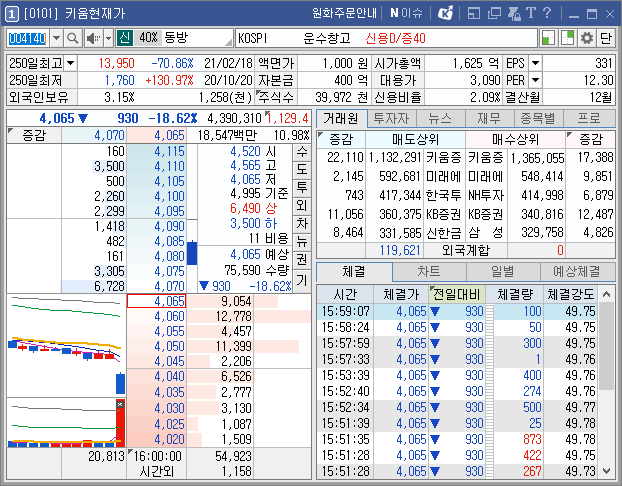Click the trade list scrollbar thumb
This screenshot has width=622, height=486.
pos(607,346)
